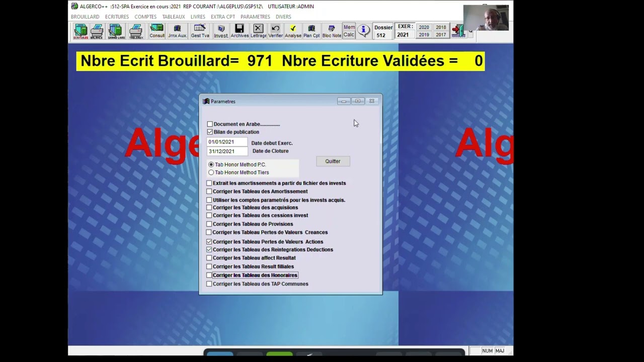The width and height of the screenshot is (644, 362).
Task: Open the LIVRES menu
Action: (198, 17)
